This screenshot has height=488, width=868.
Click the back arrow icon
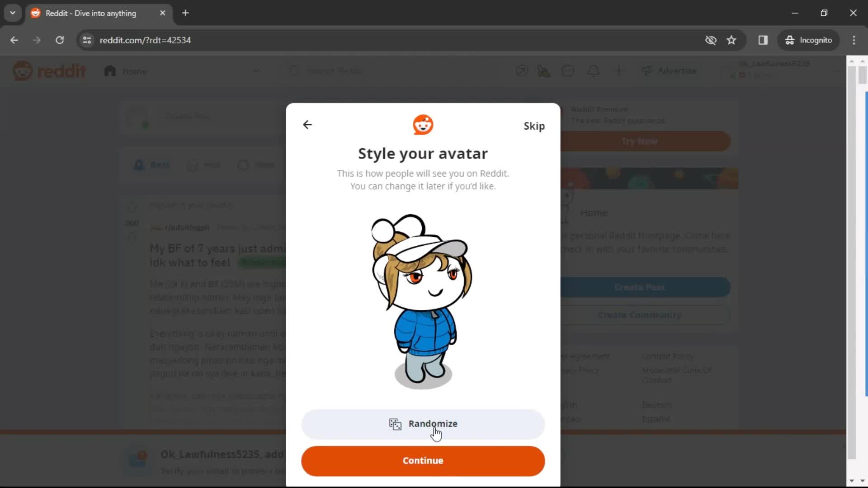click(307, 125)
